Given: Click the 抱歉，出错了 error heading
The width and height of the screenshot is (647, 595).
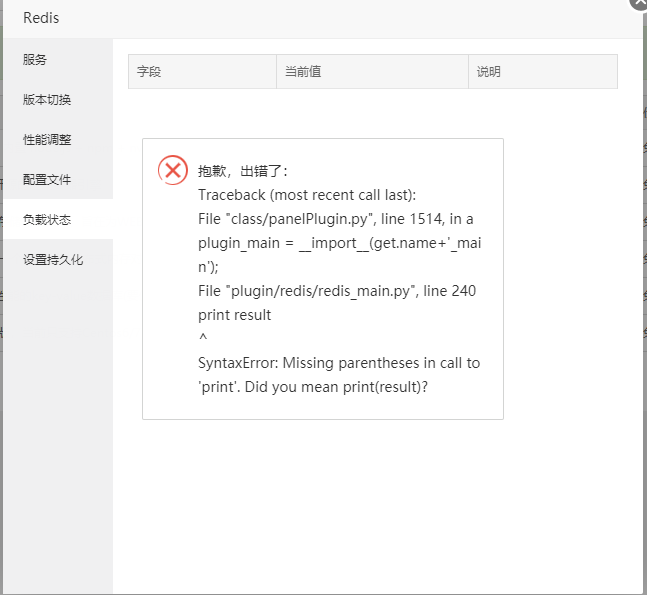Looking at the screenshot, I should pyautogui.click(x=243, y=171).
